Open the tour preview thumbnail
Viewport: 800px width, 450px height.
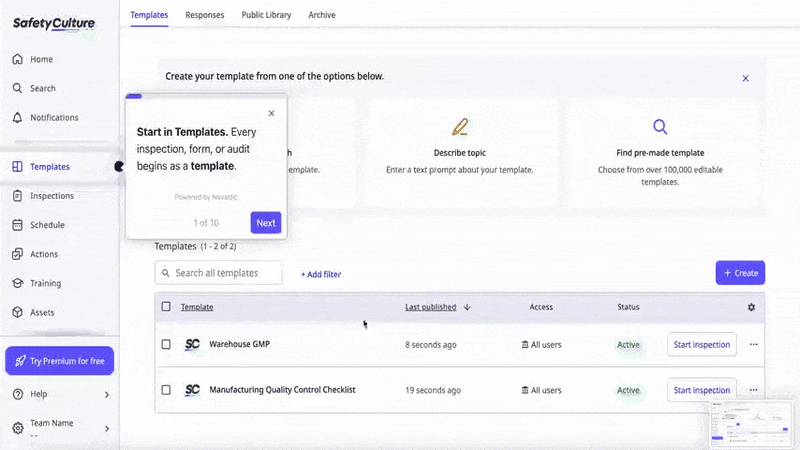point(751,424)
